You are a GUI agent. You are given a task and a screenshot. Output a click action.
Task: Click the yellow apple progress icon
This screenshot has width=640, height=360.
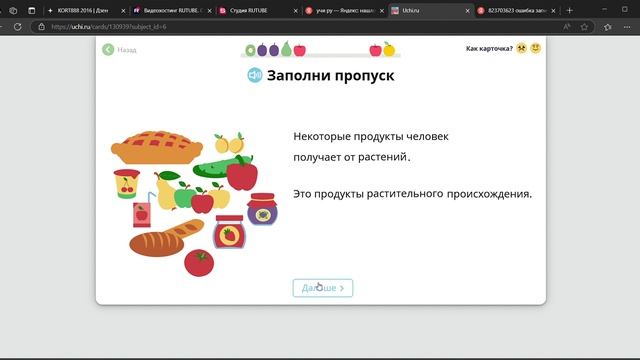coord(389,49)
